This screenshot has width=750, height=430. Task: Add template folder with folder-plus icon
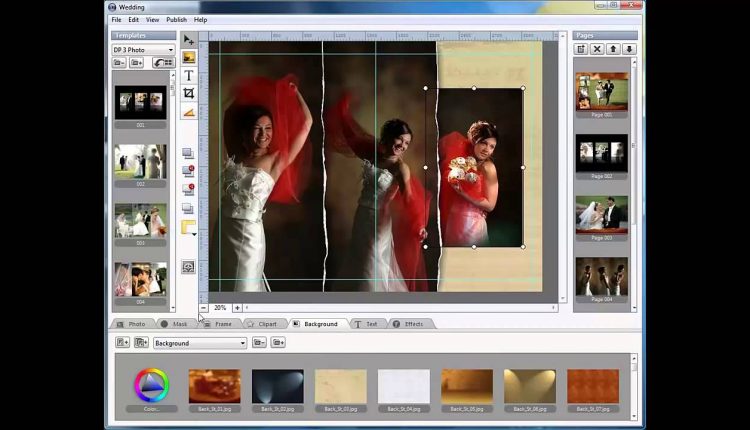[x=136, y=63]
